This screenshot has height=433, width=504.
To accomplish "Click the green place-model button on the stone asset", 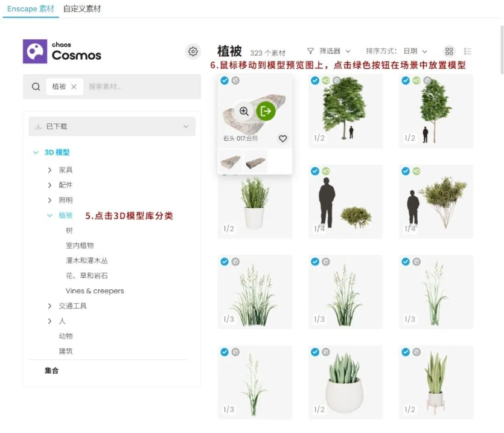I will coord(266,111).
